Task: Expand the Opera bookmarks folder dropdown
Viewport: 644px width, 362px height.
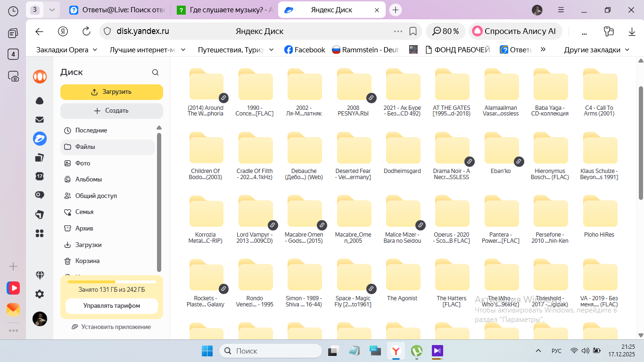Action: pos(95,49)
